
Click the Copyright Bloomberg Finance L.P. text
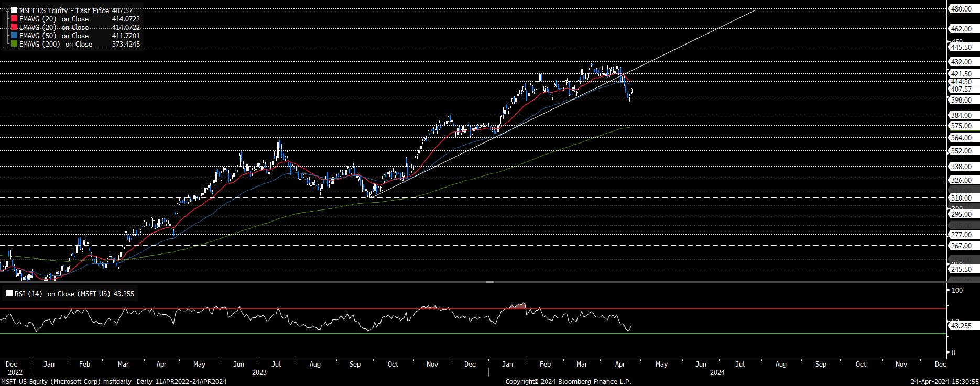[x=568, y=381]
